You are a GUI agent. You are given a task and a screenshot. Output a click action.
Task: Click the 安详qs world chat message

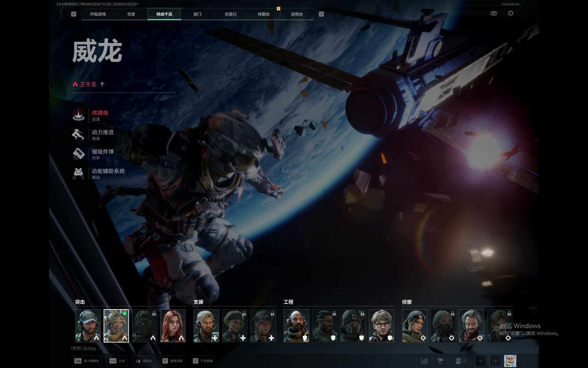[84, 348]
